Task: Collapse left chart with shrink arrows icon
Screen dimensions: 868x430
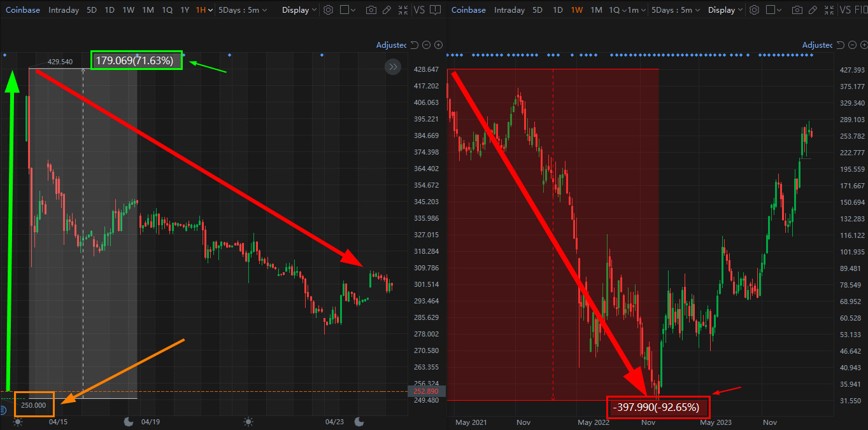Action: click(x=402, y=10)
